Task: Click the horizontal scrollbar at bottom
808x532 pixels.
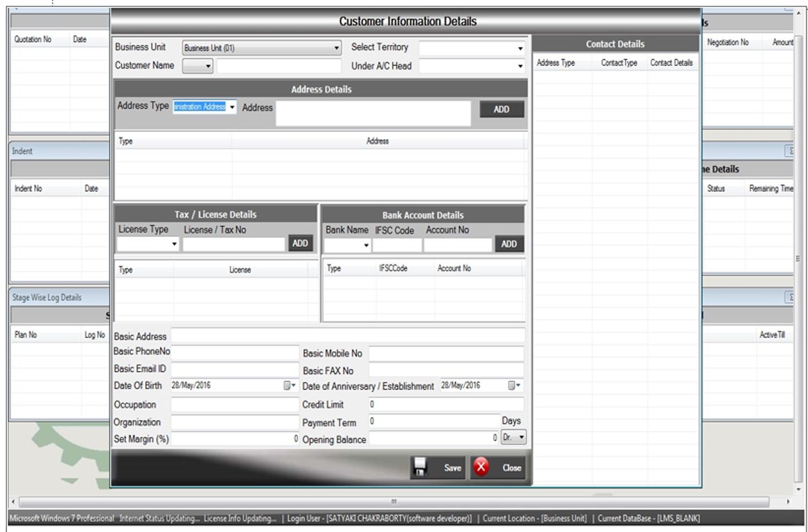Action: point(394,501)
